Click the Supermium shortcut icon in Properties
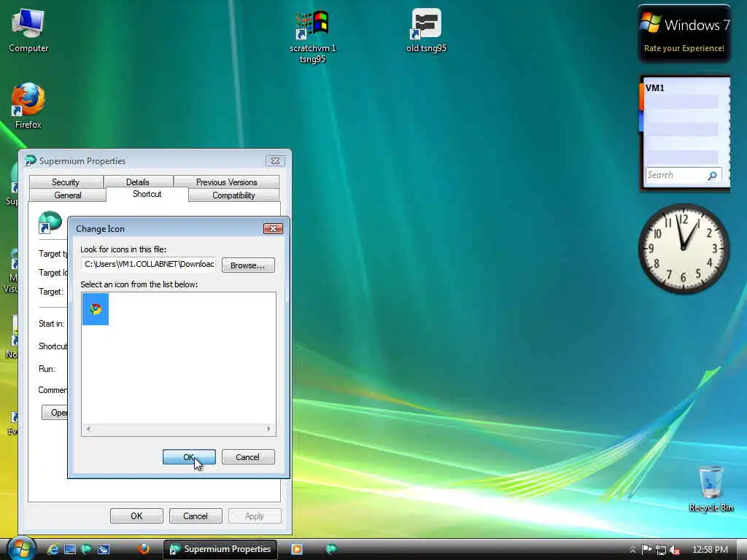 tap(50, 222)
